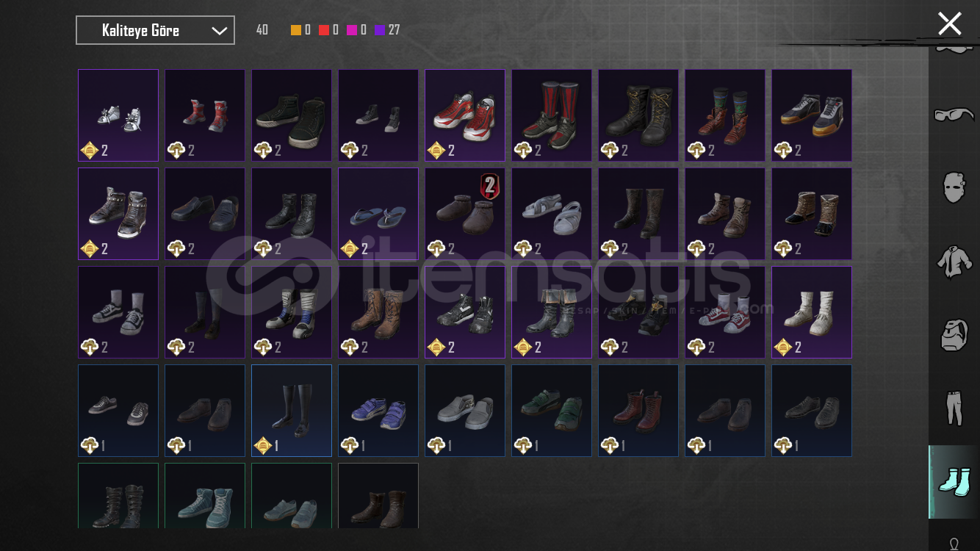Expand sort options via the chevron arrow
The height and width of the screenshot is (551, 980).
(x=219, y=31)
